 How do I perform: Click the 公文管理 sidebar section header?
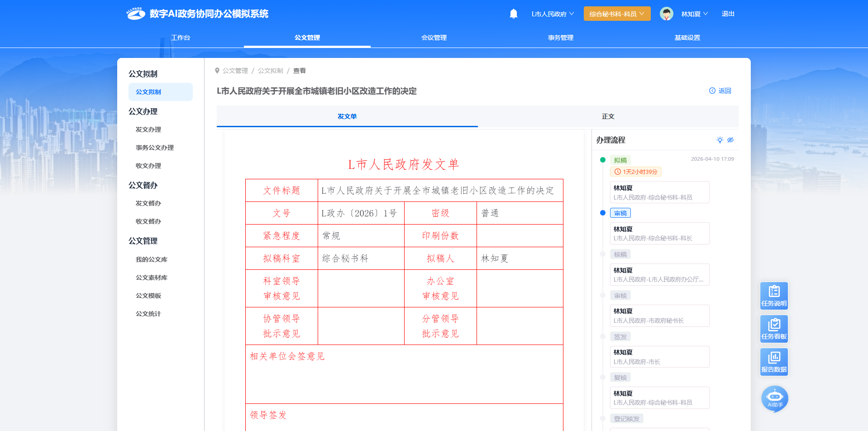[143, 241]
